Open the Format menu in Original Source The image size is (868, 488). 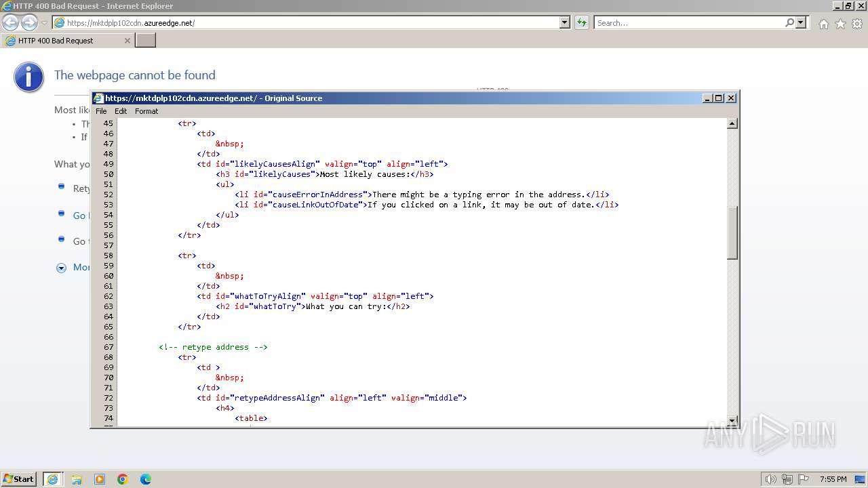click(x=146, y=111)
